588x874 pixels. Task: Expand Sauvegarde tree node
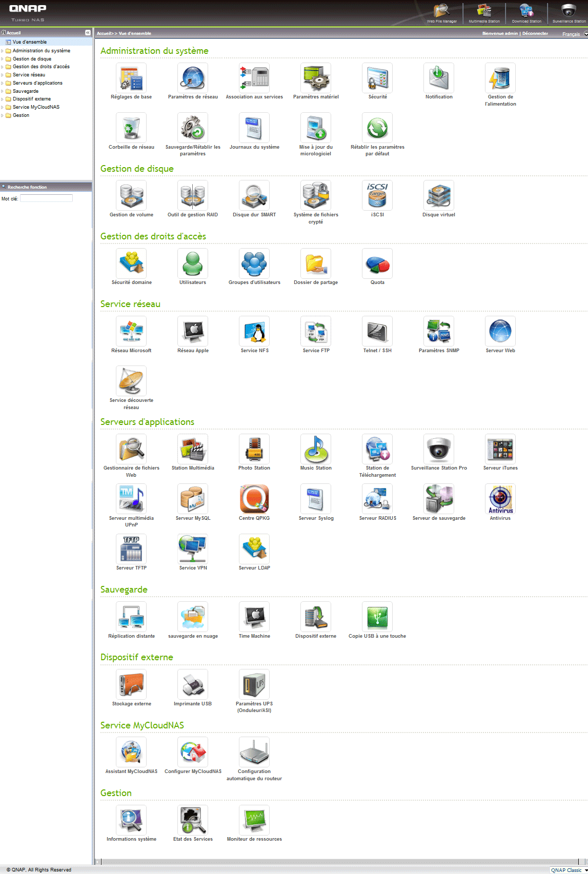point(3,91)
